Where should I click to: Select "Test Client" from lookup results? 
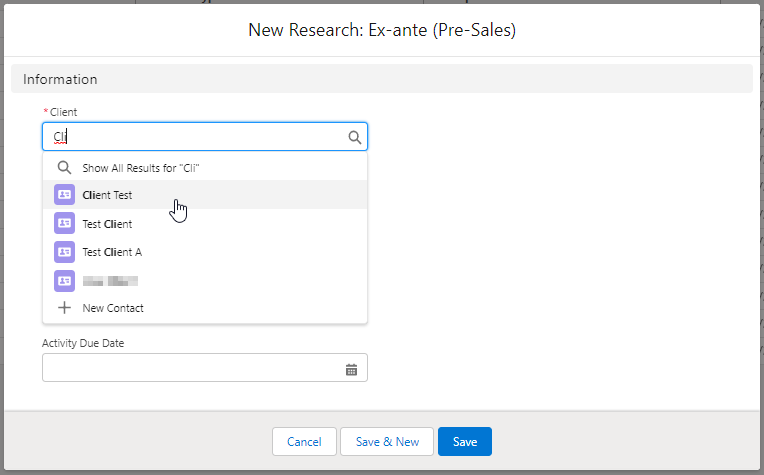(x=107, y=224)
